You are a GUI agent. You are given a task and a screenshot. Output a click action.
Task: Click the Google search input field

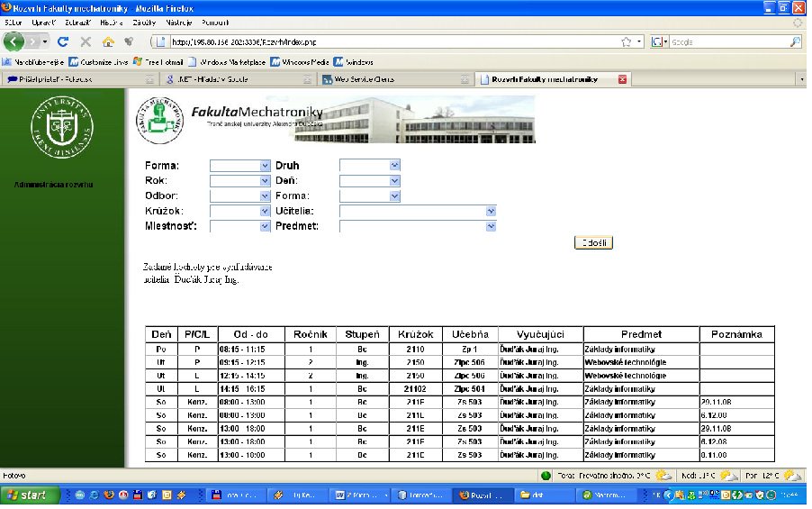[x=729, y=42]
